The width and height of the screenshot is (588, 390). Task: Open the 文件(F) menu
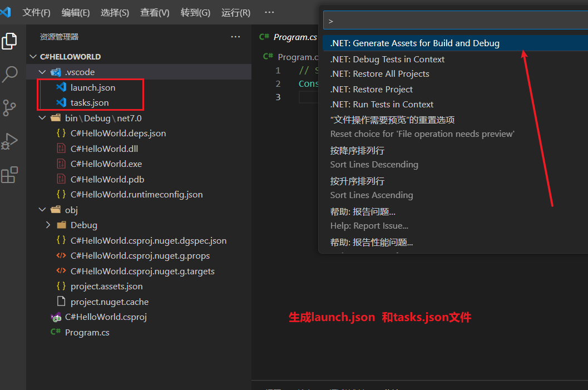36,12
